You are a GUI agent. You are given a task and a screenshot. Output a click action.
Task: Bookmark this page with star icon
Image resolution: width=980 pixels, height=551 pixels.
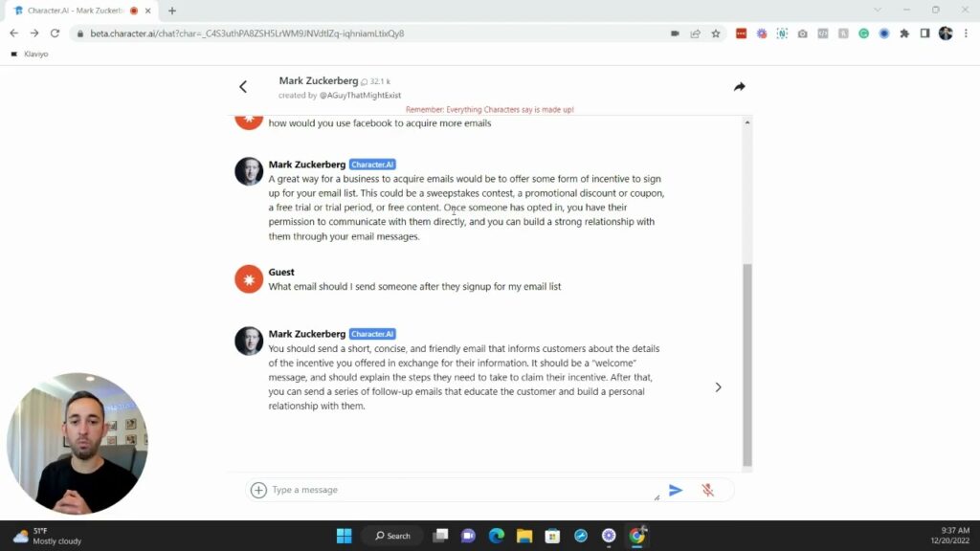coord(716,33)
